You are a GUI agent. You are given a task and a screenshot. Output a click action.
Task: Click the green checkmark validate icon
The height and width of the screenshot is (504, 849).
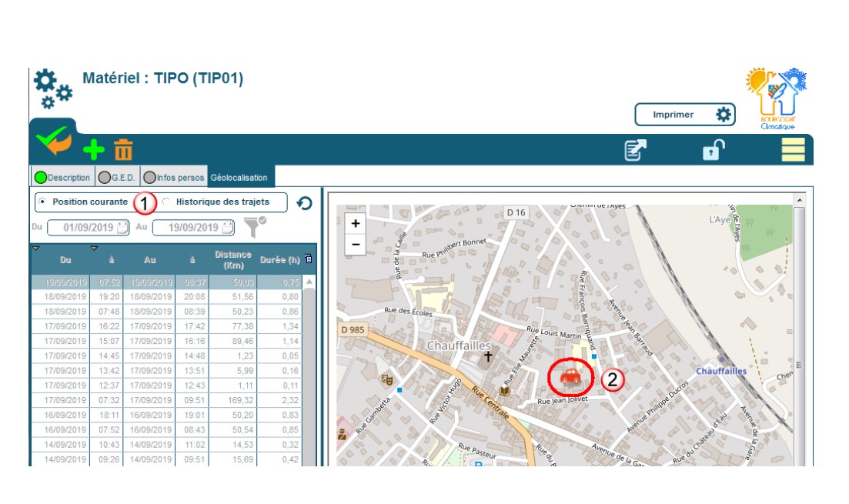point(54,140)
